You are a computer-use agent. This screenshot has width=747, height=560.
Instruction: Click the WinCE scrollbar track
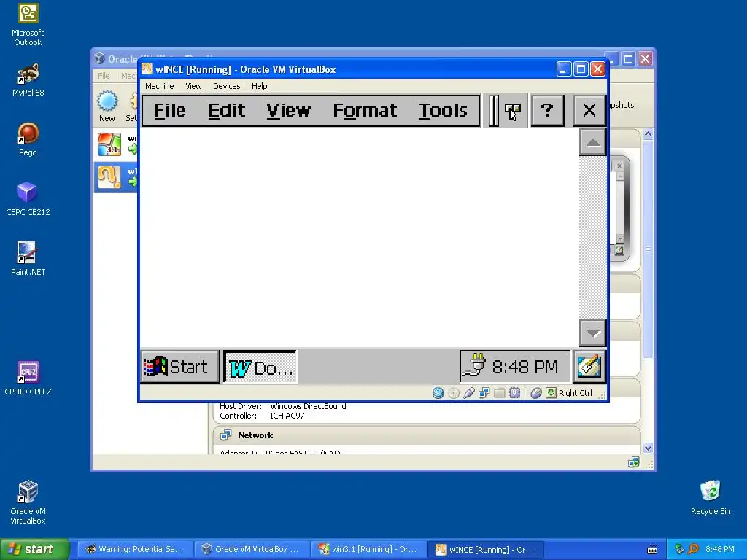pos(592,238)
